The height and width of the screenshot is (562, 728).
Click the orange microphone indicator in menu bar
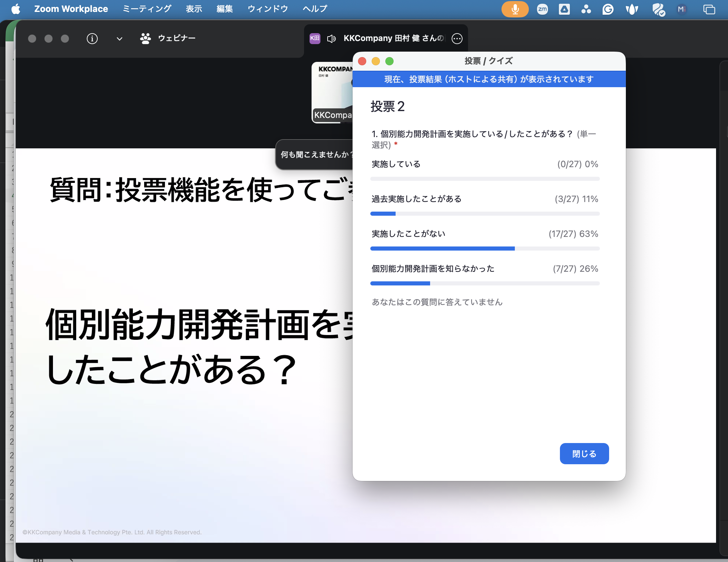coord(515,9)
